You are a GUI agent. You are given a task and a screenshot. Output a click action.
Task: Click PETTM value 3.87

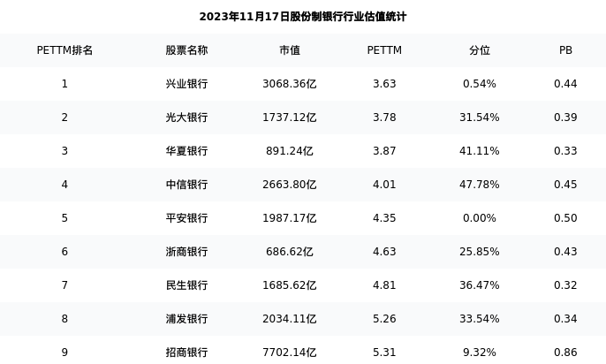pyautogui.click(x=384, y=151)
